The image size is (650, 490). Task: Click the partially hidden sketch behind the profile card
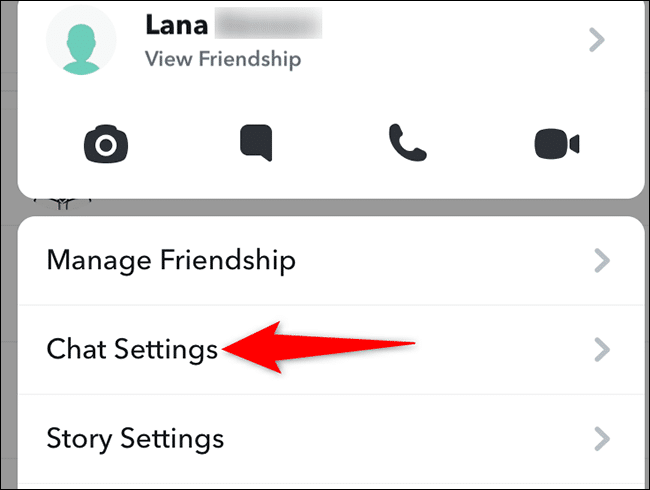click(x=62, y=204)
